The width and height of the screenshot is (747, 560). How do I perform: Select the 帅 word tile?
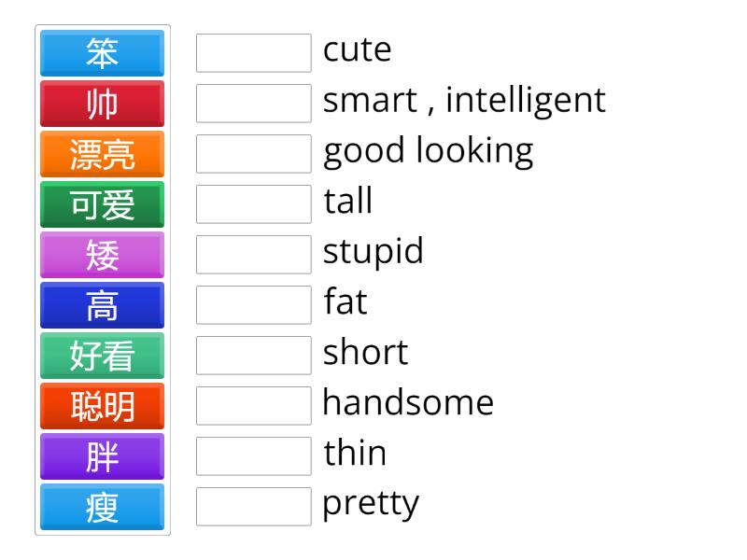pos(102,104)
